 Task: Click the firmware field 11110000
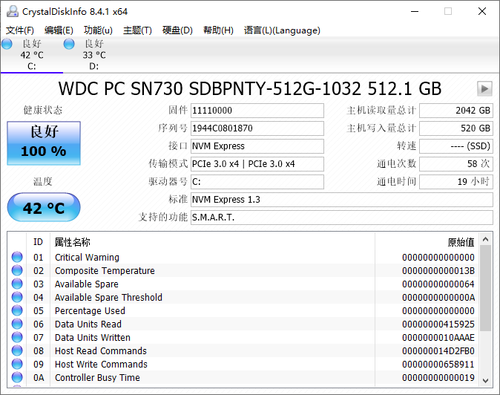tap(257, 111)
